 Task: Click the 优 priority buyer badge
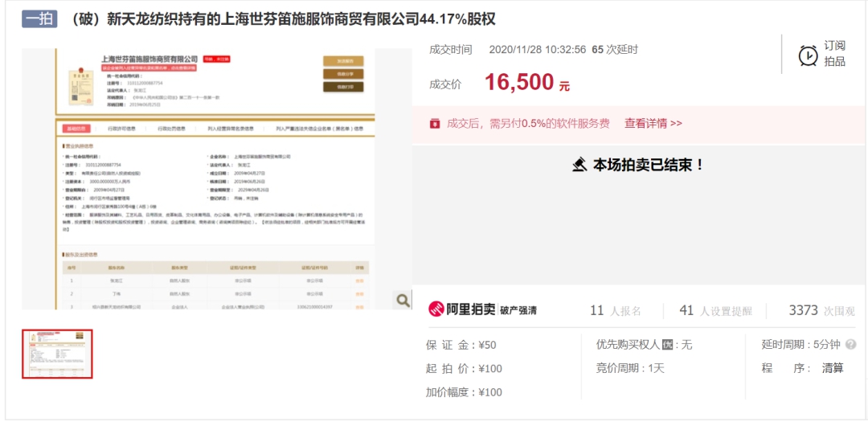click(668, 345)
